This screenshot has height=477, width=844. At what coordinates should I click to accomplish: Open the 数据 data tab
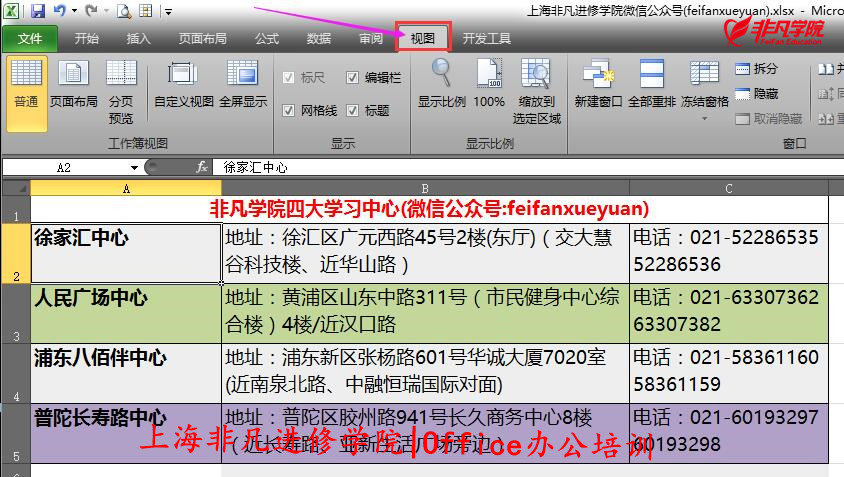tap(319, 38)
